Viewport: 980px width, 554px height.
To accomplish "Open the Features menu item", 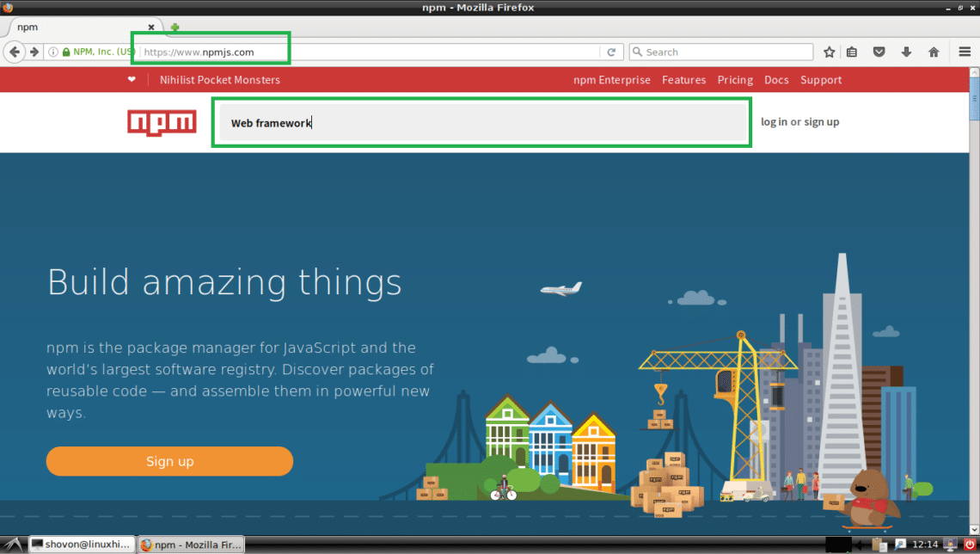I will (683, 80).
